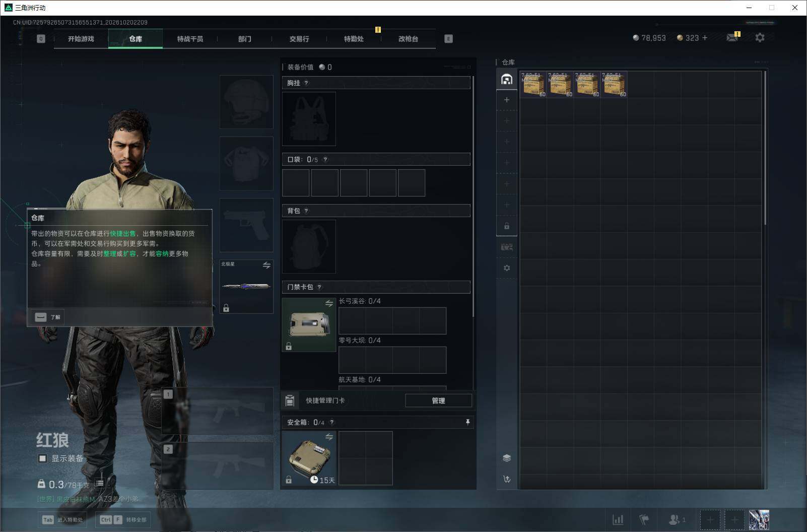Add first expansion storage slot below main

pyautogui.click(x=507, y=100)
